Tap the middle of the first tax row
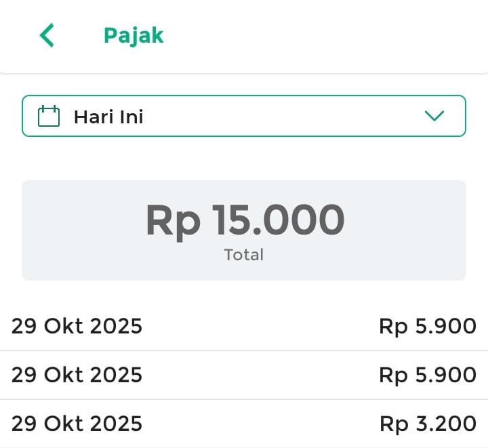Screen dimensions: 488x448 pos(258,327)
